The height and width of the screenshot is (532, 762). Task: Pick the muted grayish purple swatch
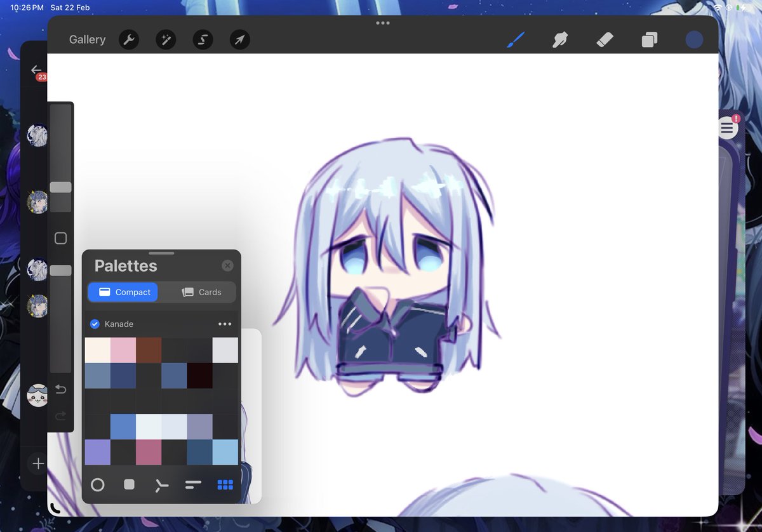[199, 427]
